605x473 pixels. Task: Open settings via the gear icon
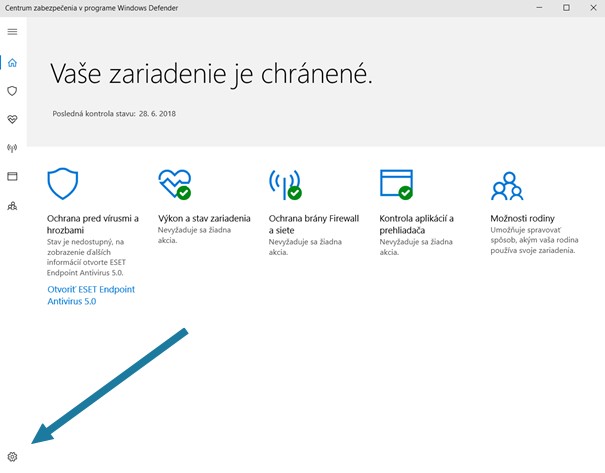pyautogui.click(x=12, y=457)
